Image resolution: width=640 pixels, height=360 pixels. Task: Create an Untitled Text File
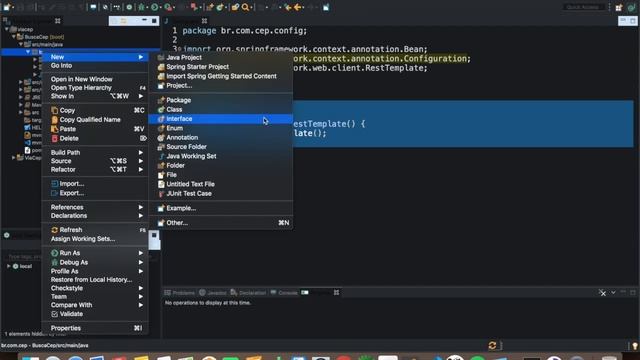[220, 184]
